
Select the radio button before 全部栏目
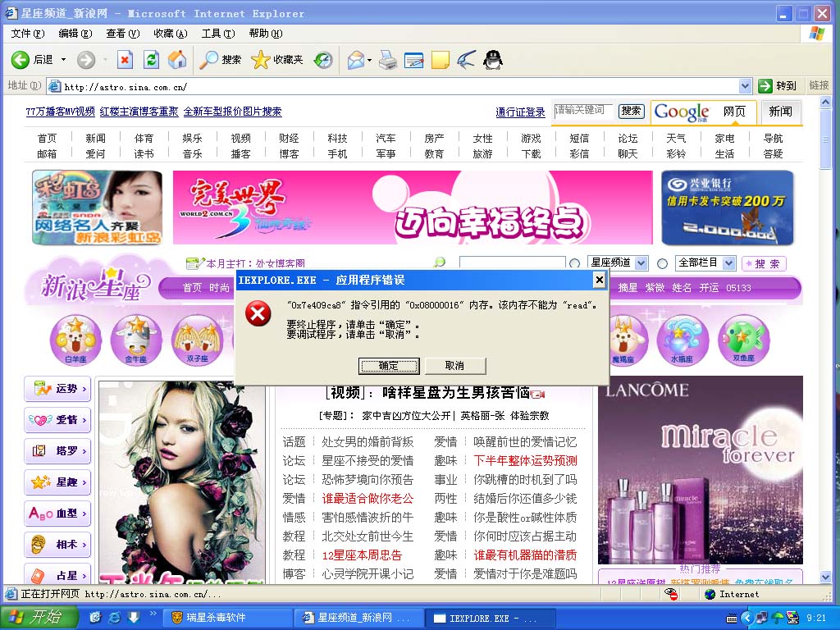[662, 263]
